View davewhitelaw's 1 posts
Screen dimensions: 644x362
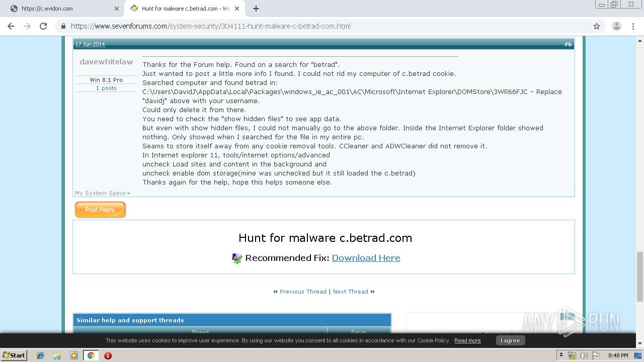tap(106, 88)
